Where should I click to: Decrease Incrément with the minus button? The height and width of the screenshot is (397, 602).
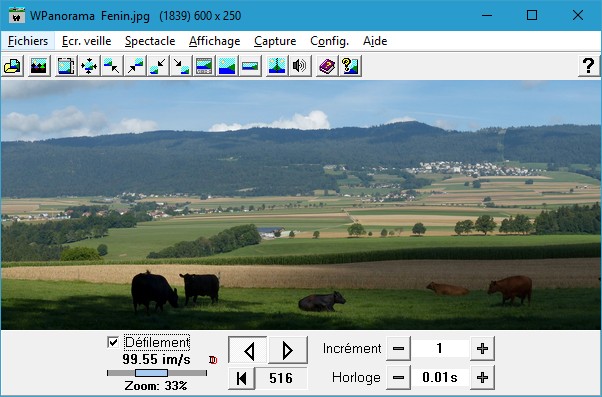[x=399, y=349]
